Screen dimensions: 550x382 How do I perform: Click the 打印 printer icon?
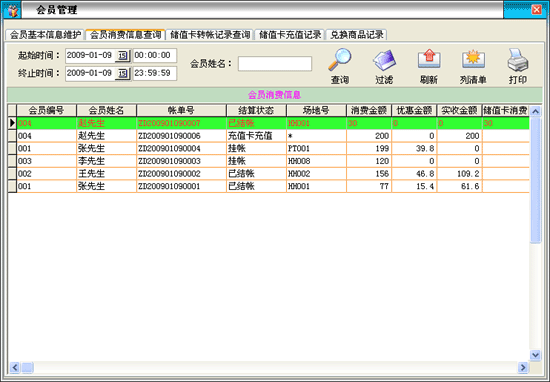click(x=517, y=60)
